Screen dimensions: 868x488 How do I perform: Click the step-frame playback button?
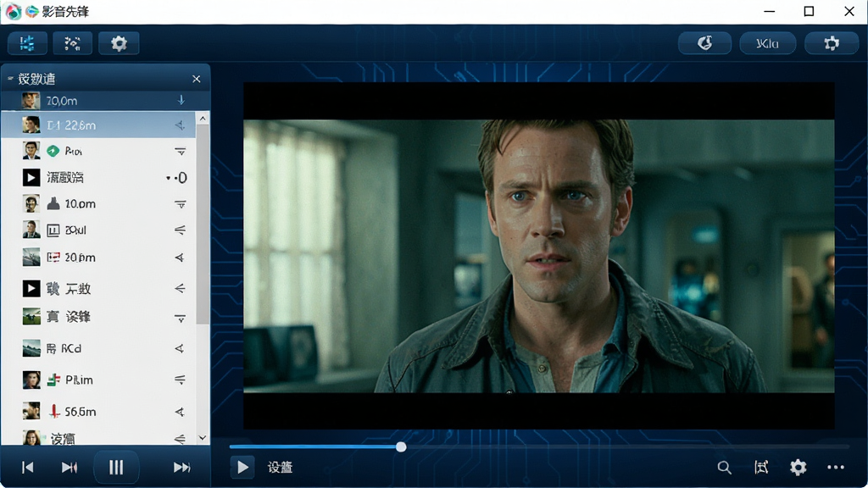point(70,468)
